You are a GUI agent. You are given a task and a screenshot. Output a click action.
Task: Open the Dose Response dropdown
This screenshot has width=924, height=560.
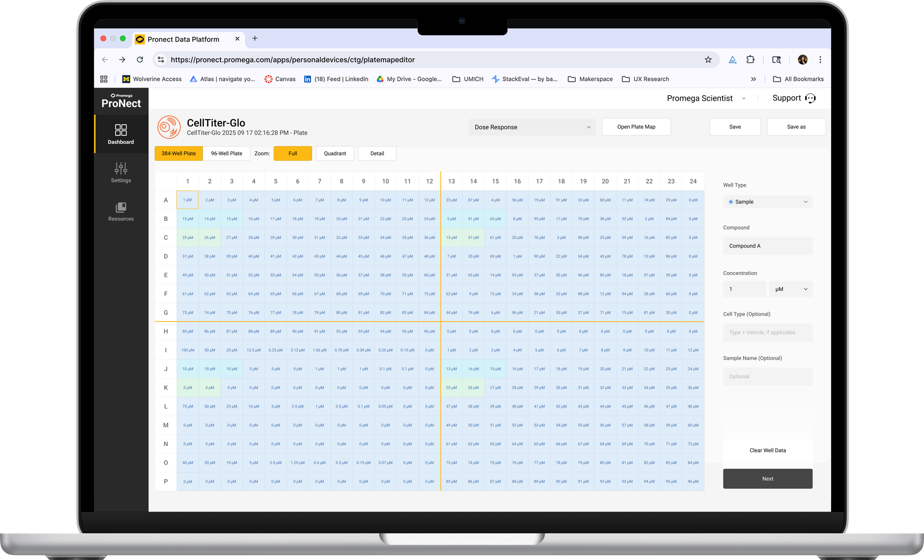coord(532,127)
